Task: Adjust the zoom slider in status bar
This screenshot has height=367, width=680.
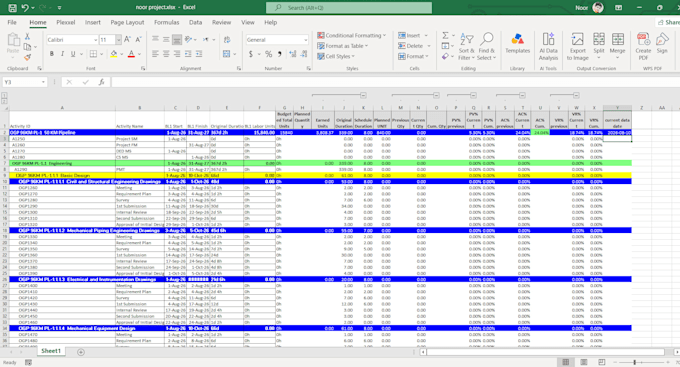Action: pyautogui.click(x=634, y=362)
